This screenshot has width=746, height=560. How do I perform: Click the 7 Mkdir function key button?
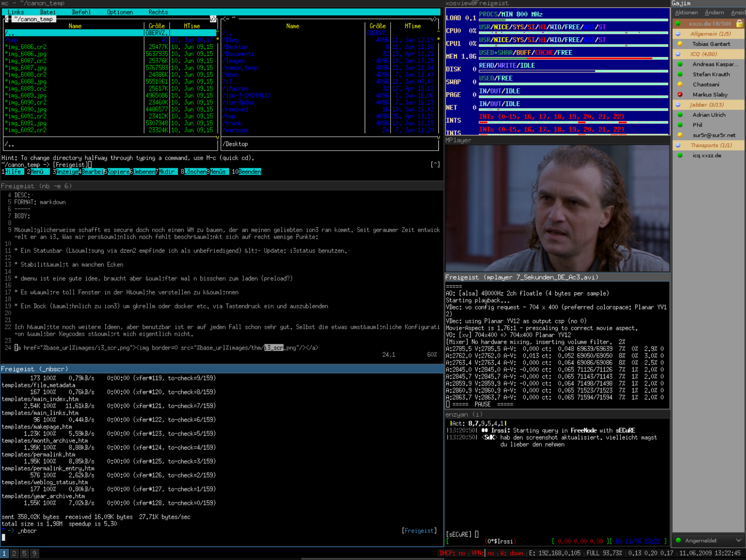point(166,172)
